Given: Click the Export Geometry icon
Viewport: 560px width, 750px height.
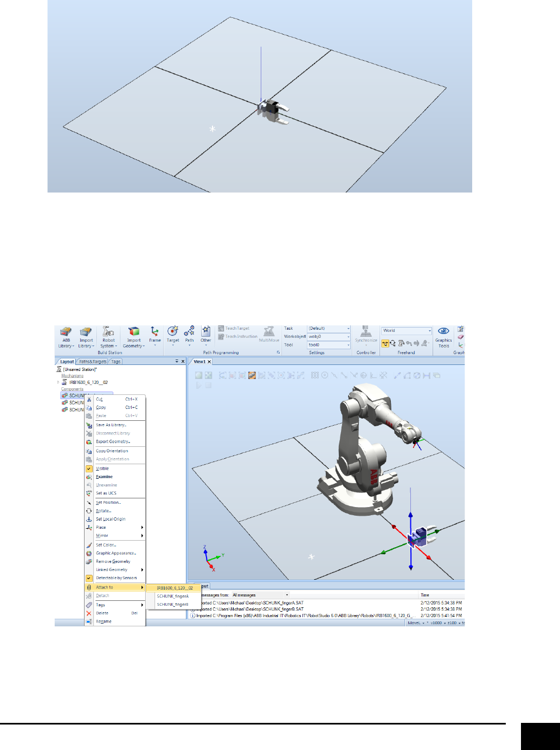Looking at the screenshot, I should [89, 442].
